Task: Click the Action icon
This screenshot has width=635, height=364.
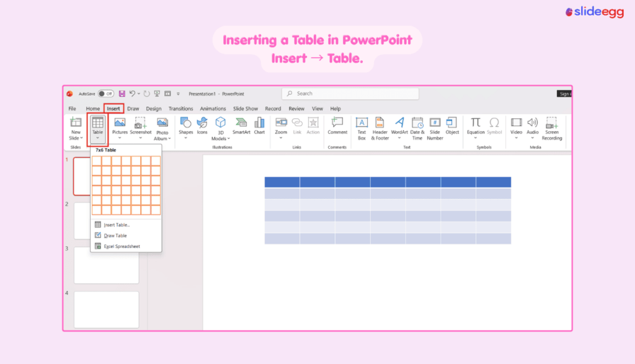Action: [313, 122]
